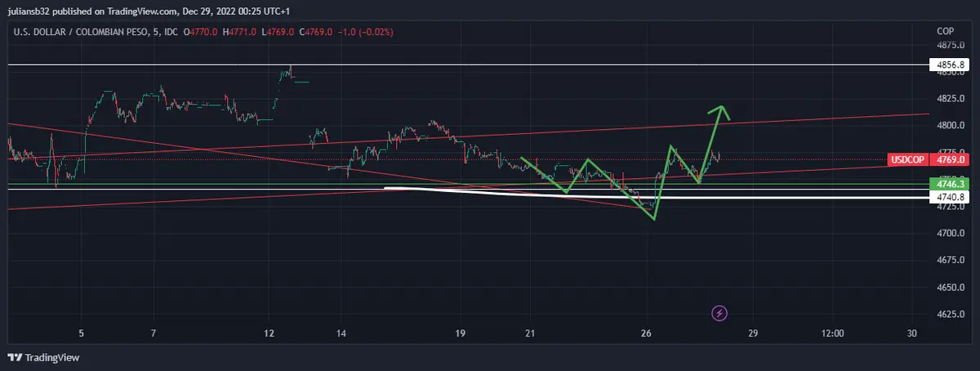Click the TradingView logo at bottom left
The width and height of the screenshot is (980, 371).
(43, 357)
